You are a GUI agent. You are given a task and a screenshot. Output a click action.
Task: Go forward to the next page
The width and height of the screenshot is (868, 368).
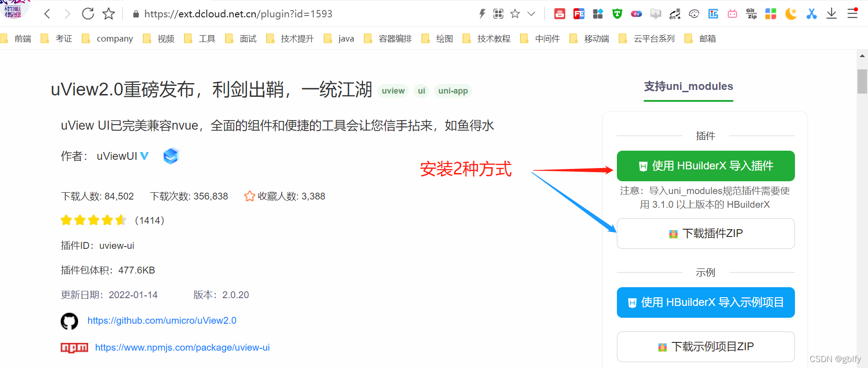coord(68,14)
